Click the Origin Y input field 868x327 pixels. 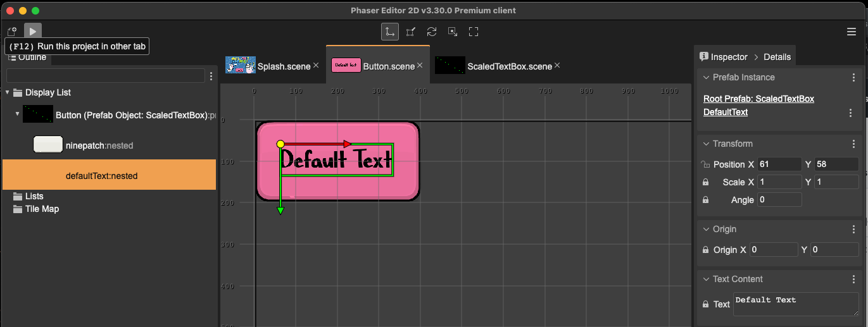(x=834, y=250)
